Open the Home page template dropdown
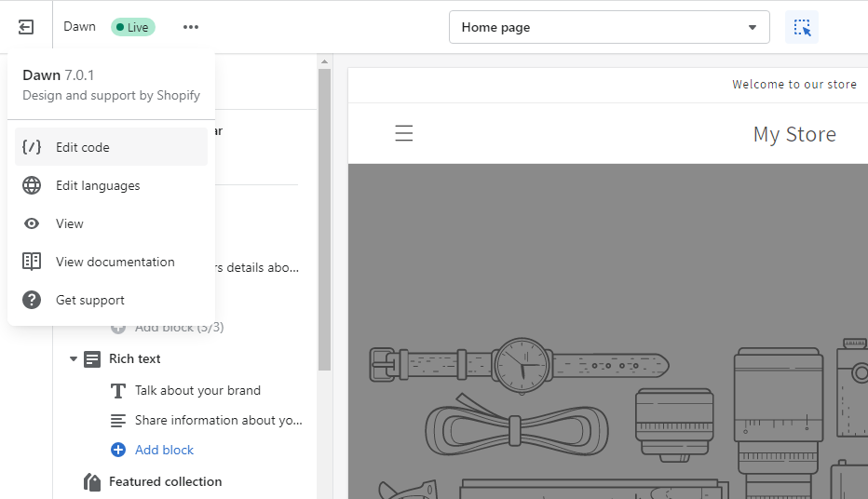868x499 pixels. coord(609,27)
